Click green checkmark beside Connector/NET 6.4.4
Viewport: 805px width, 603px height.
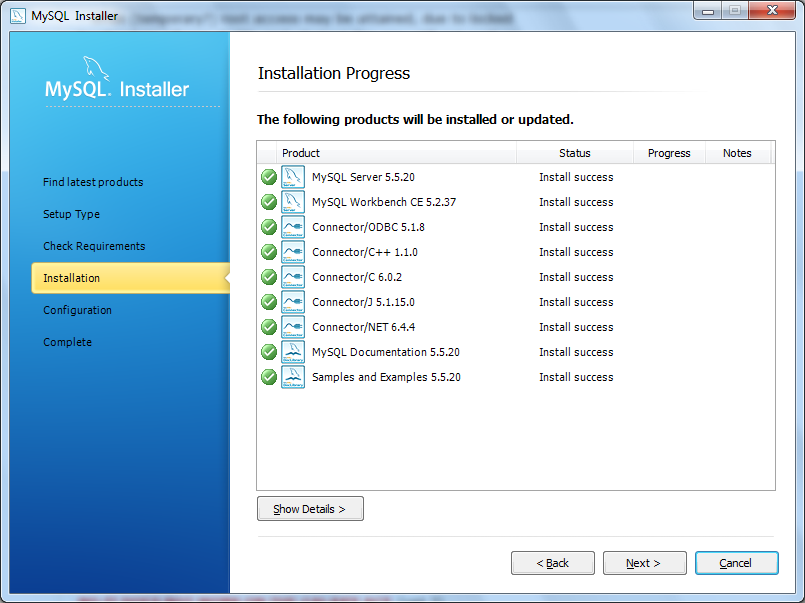click(x=269, y=327)
